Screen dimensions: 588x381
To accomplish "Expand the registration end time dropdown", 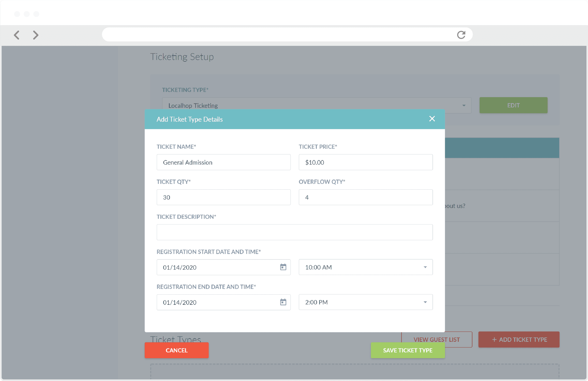I will click(x=425, y=302).
